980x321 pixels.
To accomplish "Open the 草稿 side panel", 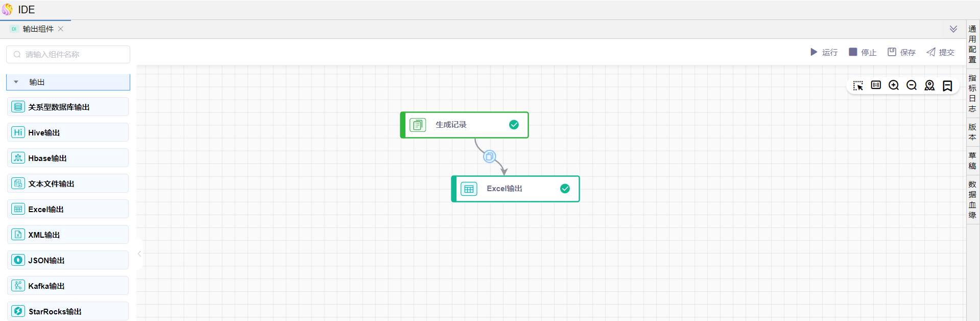I will [x=972, y=161].
